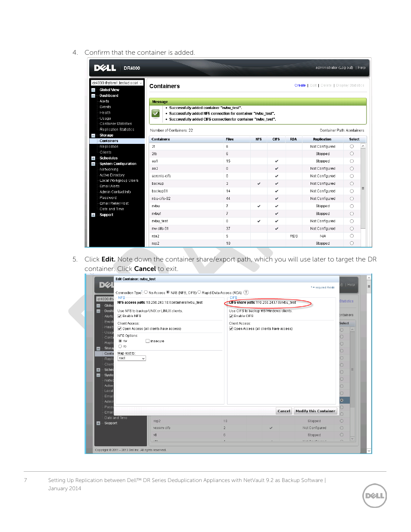This screenshot has height=532, width=411.
Task: Open Events in the sidebar
Action: 105,107
